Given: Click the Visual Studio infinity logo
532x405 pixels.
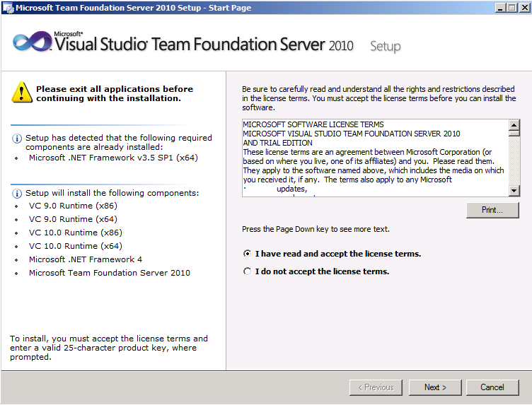Looking at the screenshot, I should tap(33, 42).
